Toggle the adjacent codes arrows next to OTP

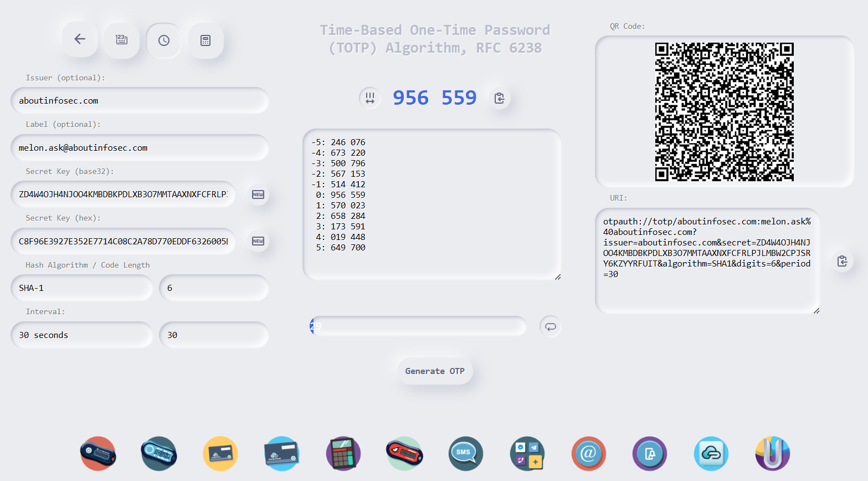369,98
